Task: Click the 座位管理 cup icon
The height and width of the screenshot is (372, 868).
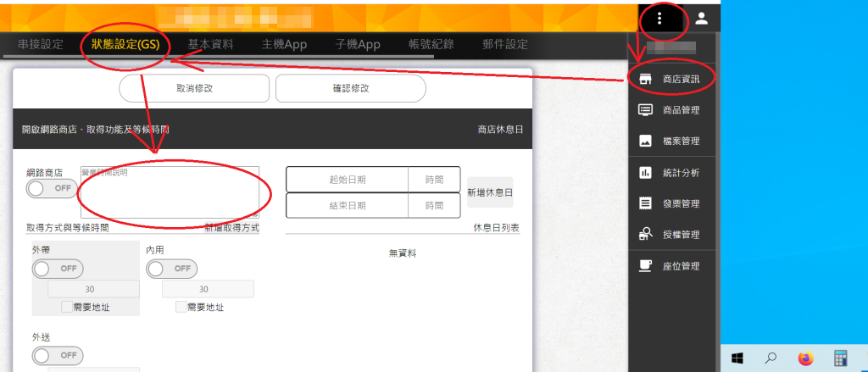Action: click(x=645, y=266)
